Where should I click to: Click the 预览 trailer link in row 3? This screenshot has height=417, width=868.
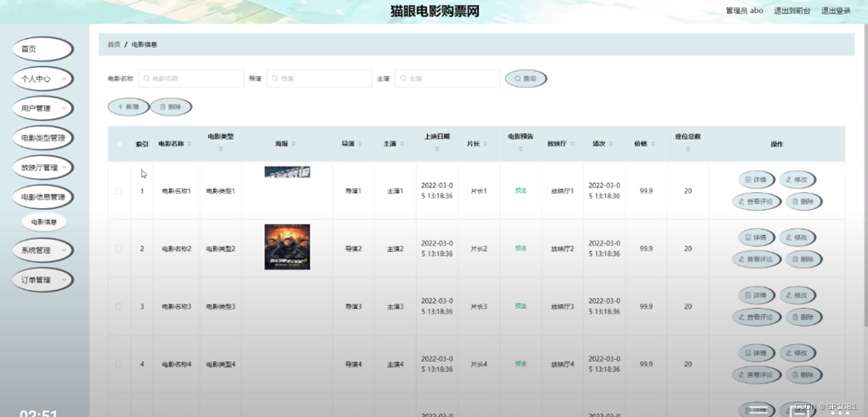point(521,306)
